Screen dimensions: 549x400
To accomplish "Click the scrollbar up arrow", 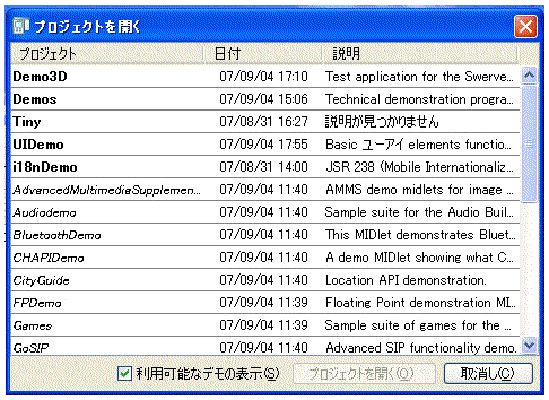I will (x=529, y=75).
